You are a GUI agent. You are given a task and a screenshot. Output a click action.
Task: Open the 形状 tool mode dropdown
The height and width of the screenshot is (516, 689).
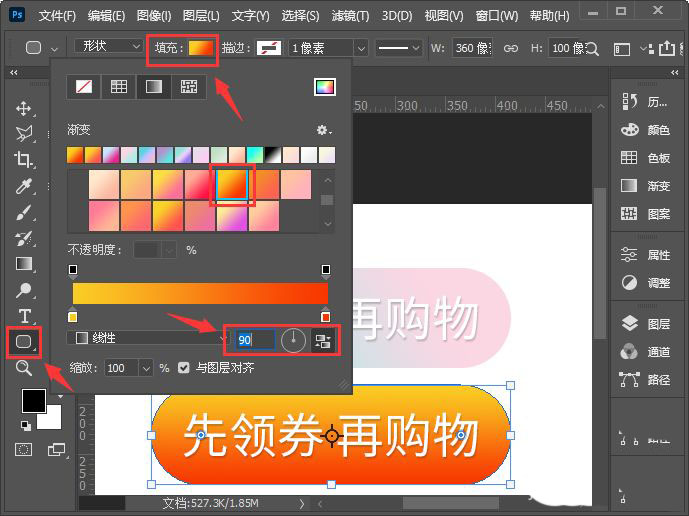pyautogui.click(x=109, y=46)
